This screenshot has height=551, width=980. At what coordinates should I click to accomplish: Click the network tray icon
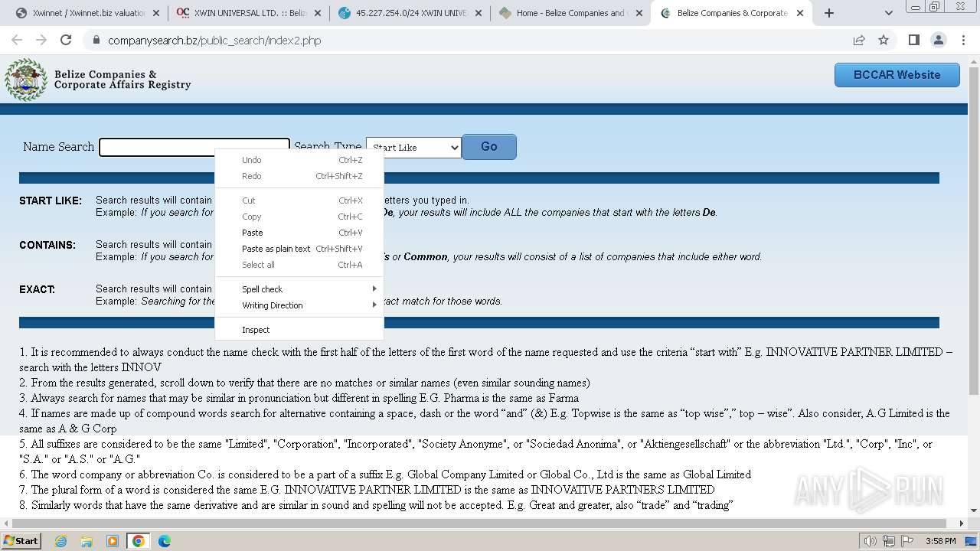click(x=889, y=541)
